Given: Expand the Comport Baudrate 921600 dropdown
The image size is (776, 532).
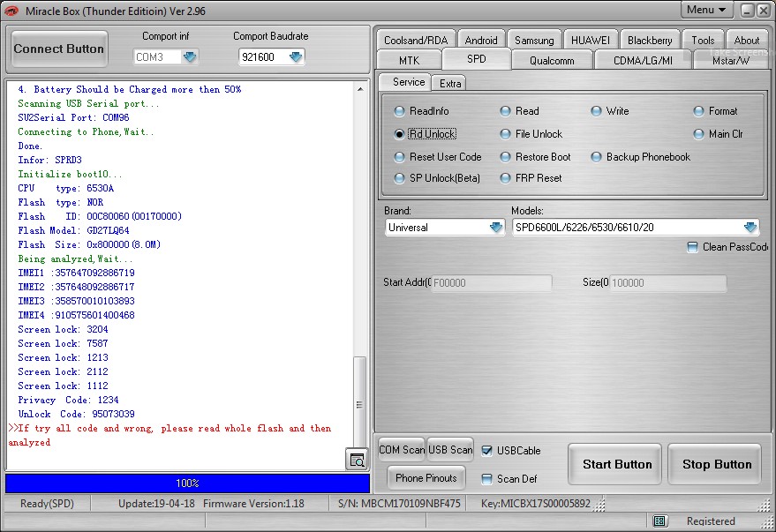Looking at the screenshot, I should click(296, 56).
